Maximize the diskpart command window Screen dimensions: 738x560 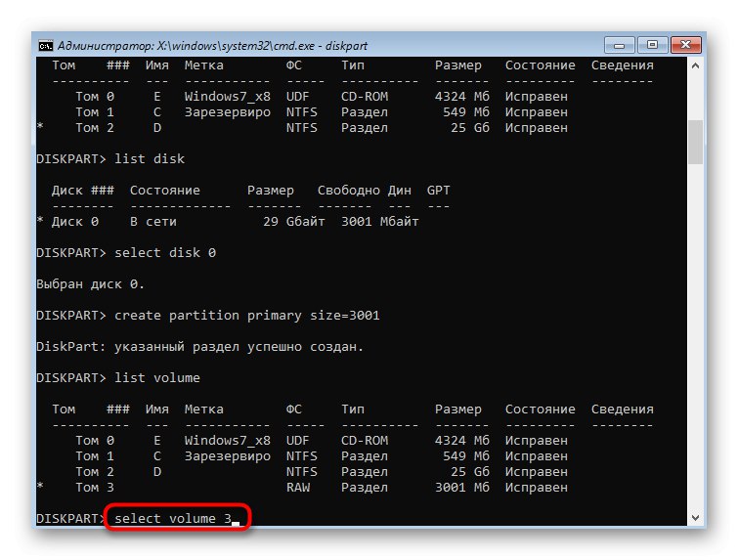652,45
